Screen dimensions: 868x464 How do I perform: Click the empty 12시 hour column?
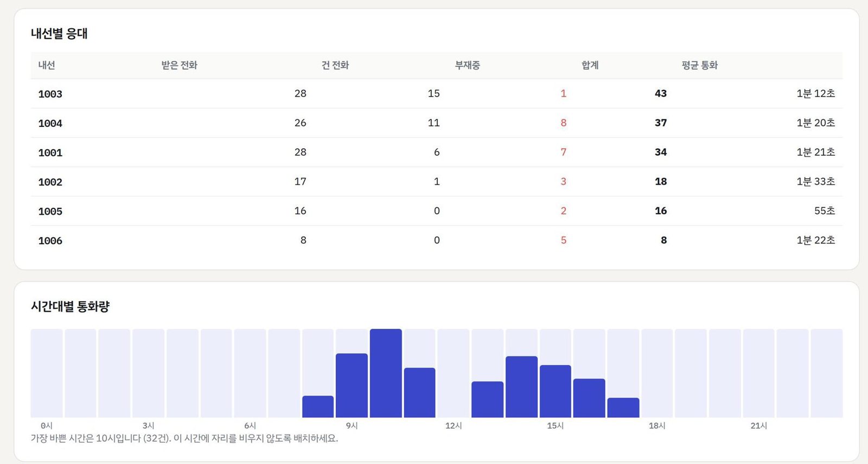tap(454, 373)
